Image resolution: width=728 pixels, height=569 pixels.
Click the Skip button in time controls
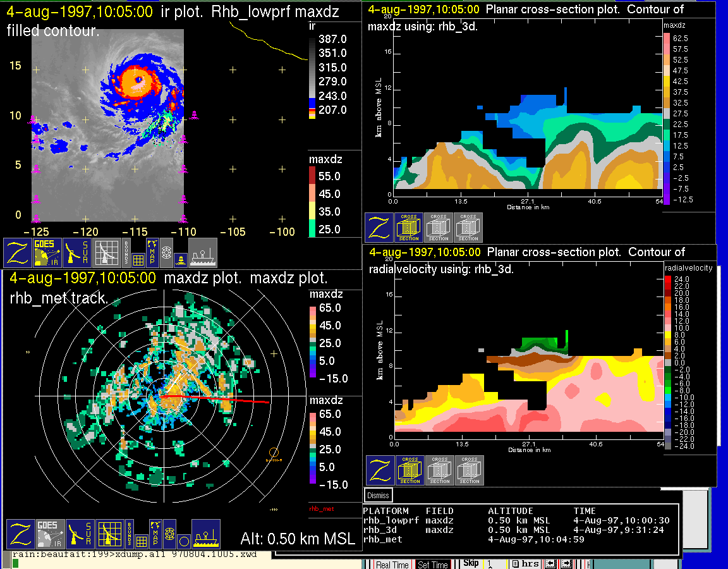(471, 563)
